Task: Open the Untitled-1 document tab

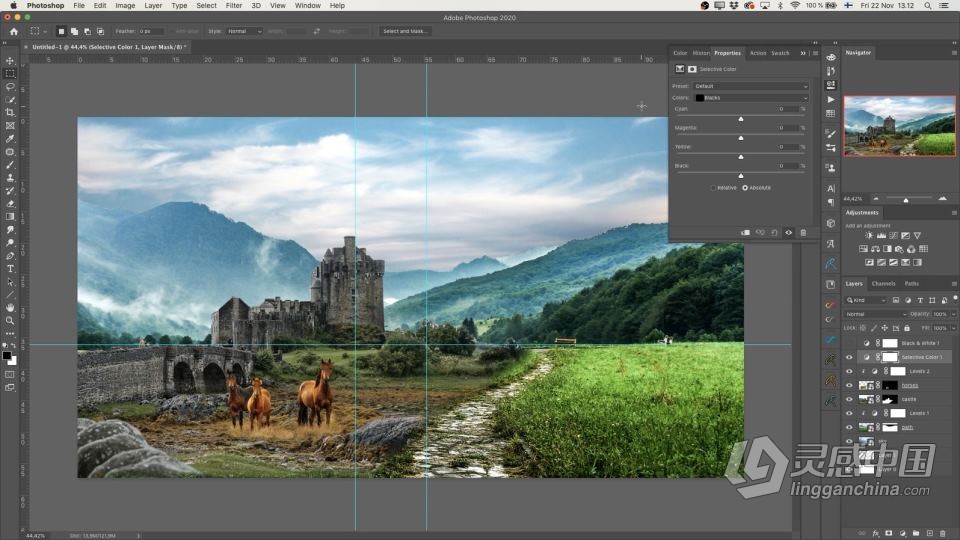Action: 107,47
